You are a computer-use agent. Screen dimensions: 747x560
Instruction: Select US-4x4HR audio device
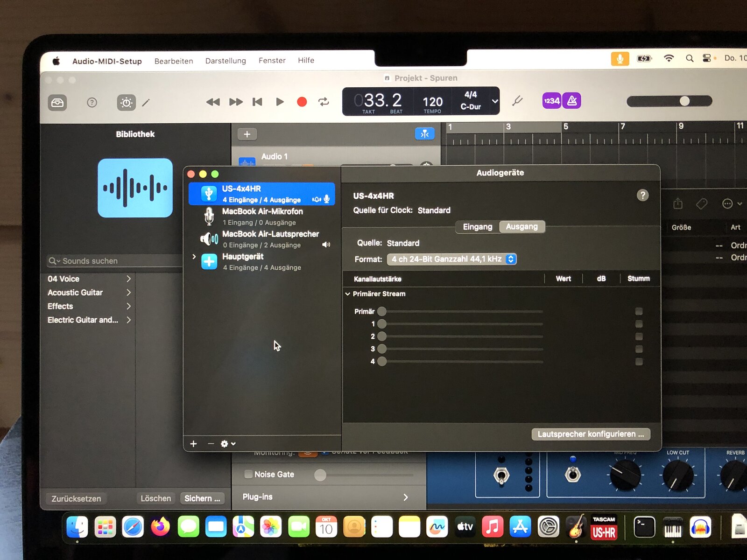261,194
